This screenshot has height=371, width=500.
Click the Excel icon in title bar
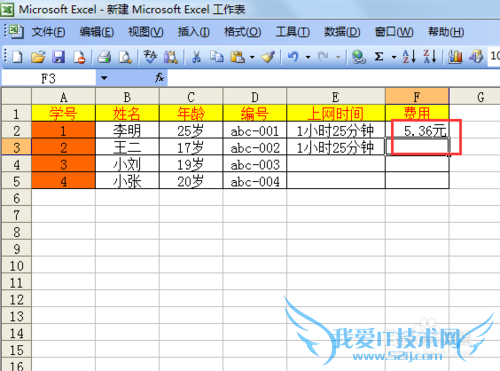[7, 9]
